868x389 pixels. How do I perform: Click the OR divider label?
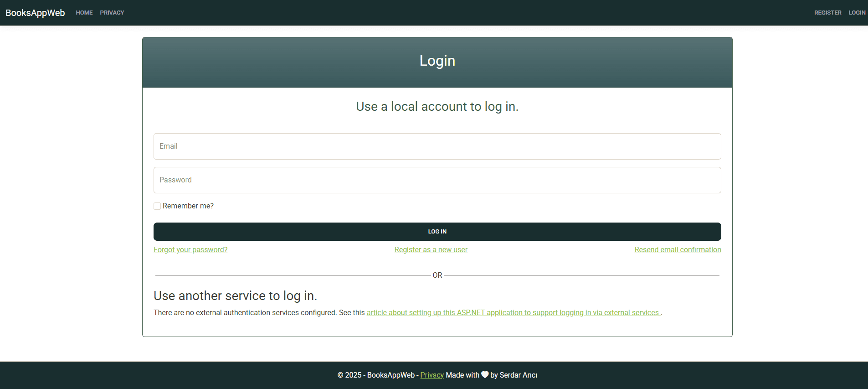[437, 275]
